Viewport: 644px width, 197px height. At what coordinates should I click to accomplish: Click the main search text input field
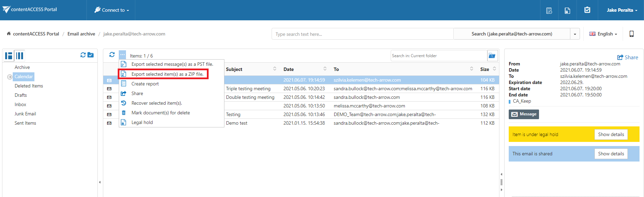(362, 34)
